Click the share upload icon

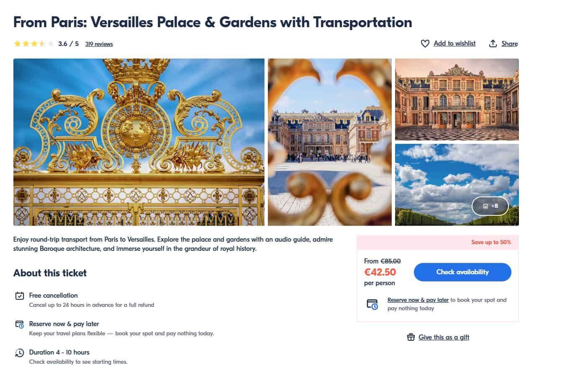click(x=493, y=43)
